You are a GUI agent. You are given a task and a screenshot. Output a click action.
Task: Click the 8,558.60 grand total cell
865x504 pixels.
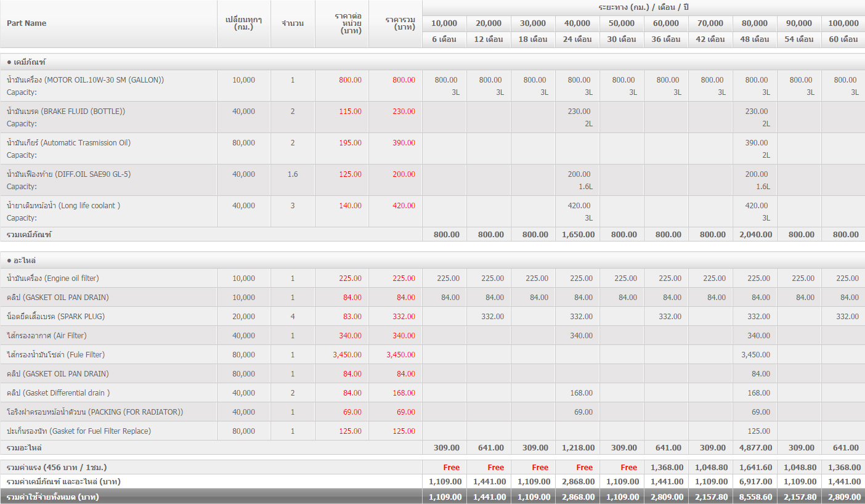[755, 497]
